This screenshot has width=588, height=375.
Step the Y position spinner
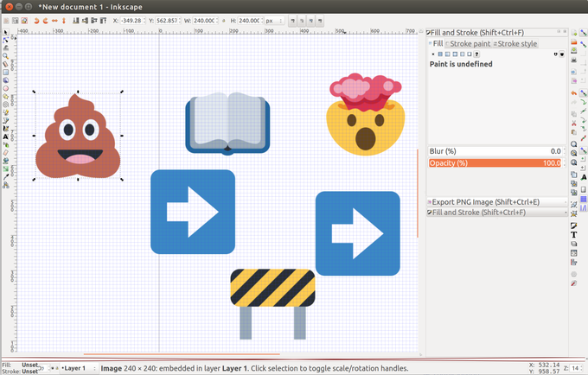[x=180, y=21]
